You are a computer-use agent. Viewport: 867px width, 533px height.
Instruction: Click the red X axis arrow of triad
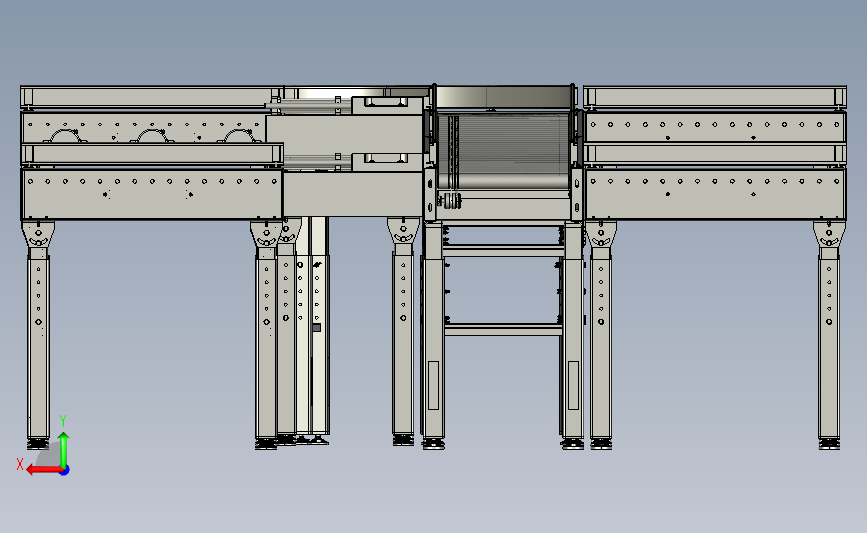click(x=43, y=469)
